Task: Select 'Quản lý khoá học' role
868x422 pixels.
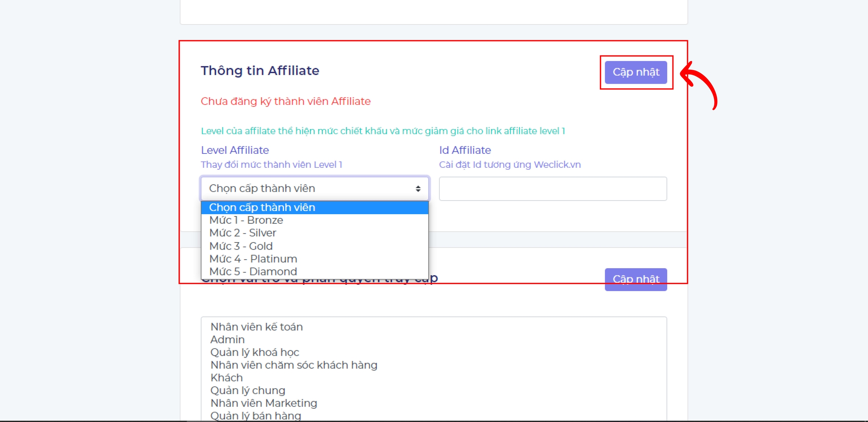Action: coord(255,352)
